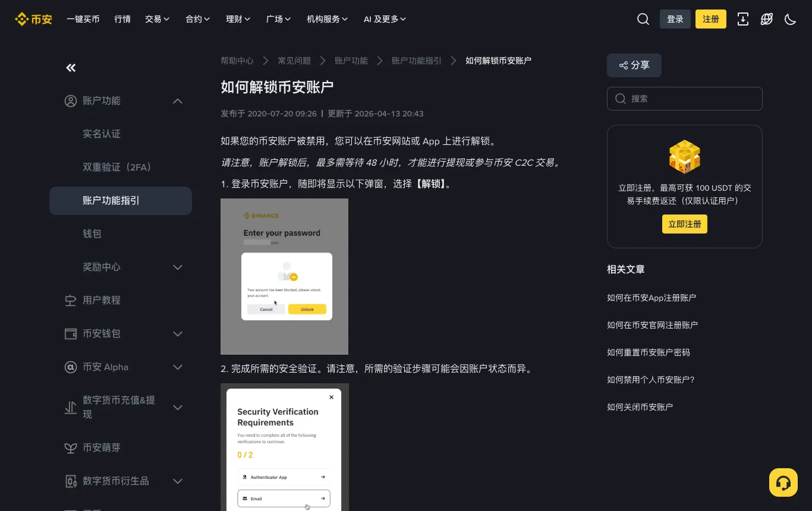Click the Binance logo in the header
This screenshot has width=812, height=511.
[x=33, y=19]
